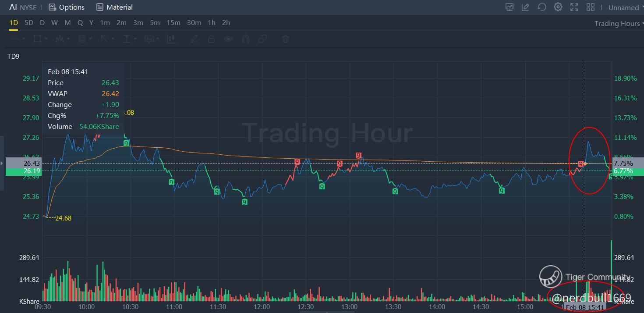
Task: Expand the arrow tool dropdown arrow
Action: pyautogui.click(x=113, y=39)
